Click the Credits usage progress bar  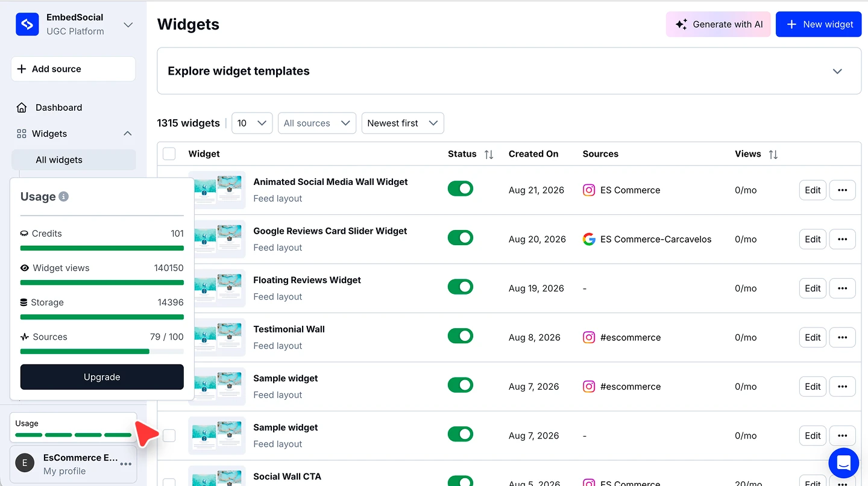point(102,248)
